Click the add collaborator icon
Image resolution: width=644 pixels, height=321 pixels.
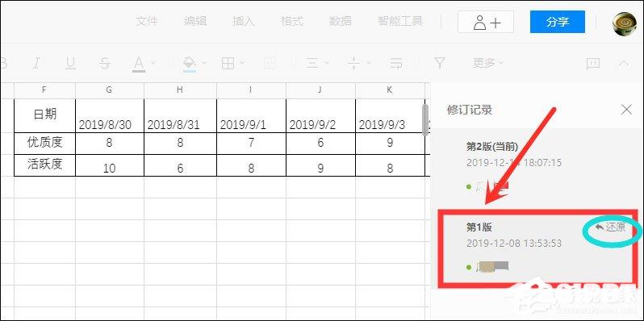[x=486, y=22]
